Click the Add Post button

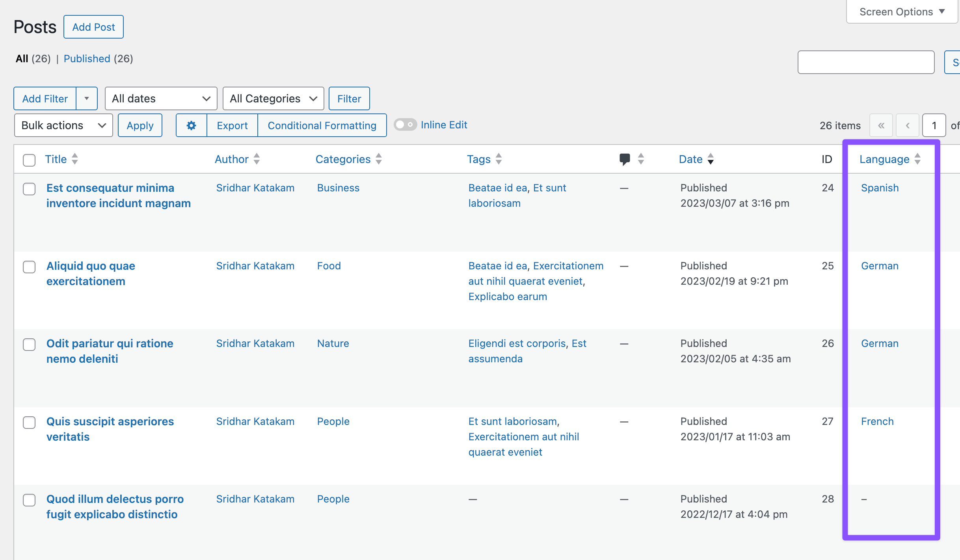point(93,27)
